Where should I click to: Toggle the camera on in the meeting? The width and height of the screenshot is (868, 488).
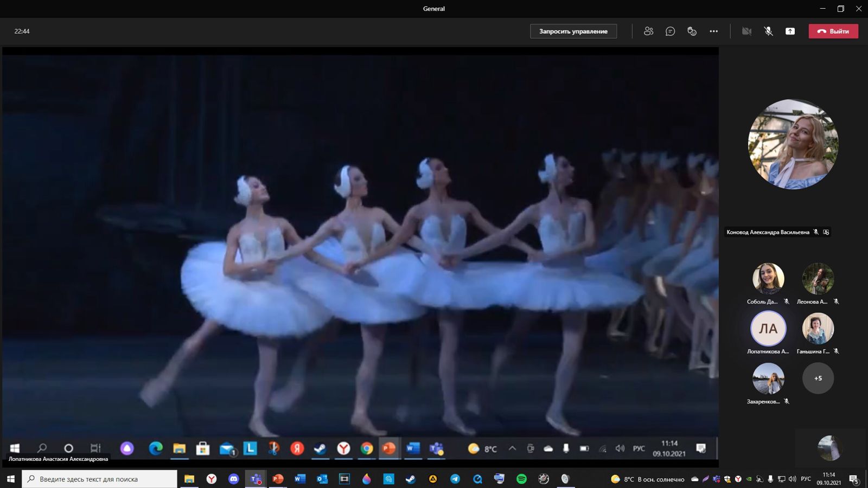pyautogui.click(x=746, y=31)
